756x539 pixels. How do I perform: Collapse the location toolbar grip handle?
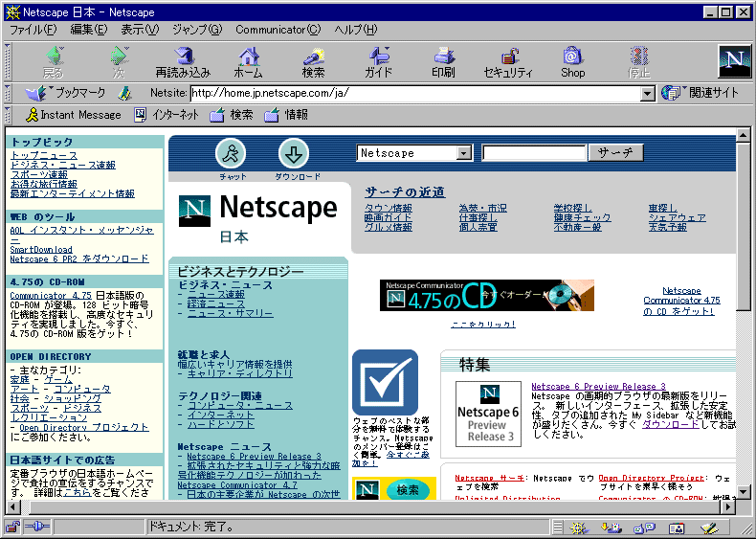coord(8,93)
